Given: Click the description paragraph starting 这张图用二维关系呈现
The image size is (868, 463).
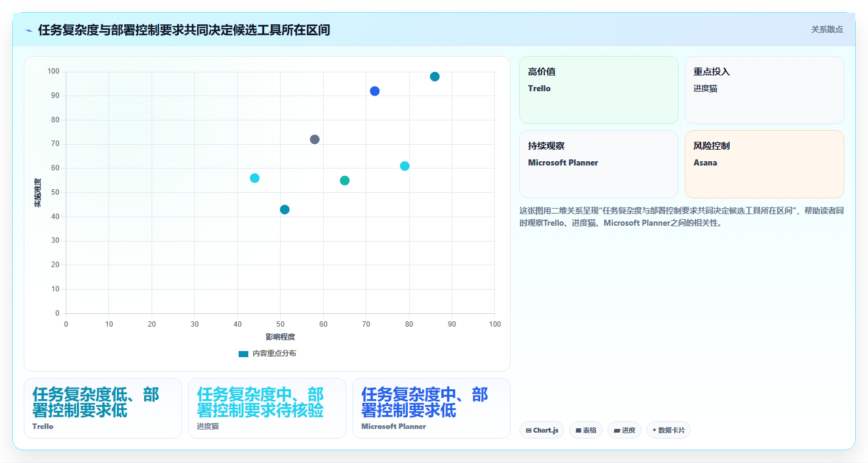Looking at the screenshot, I should 682,217.
